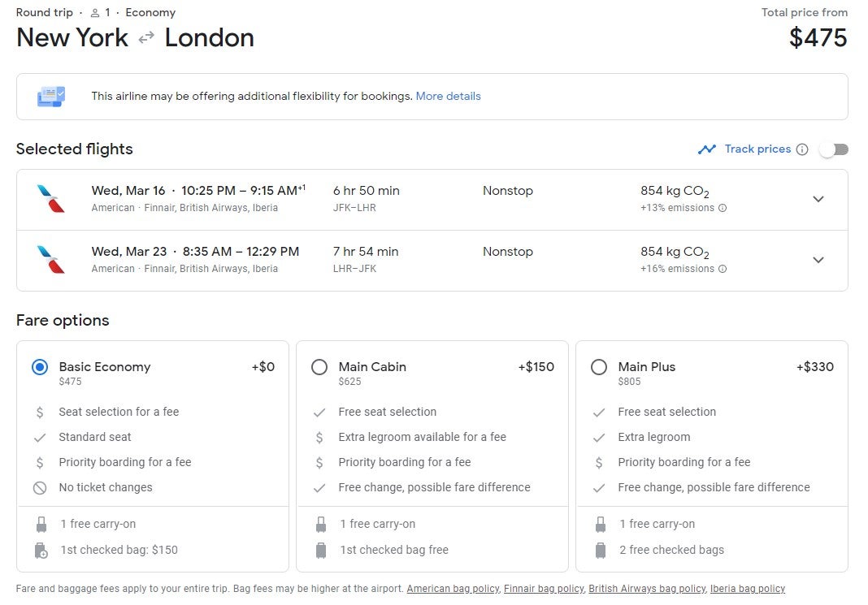The height and width of the screenshot is (605, 868).
Task: Enable the Track prices toggle
Action: [x=833, y=149]
